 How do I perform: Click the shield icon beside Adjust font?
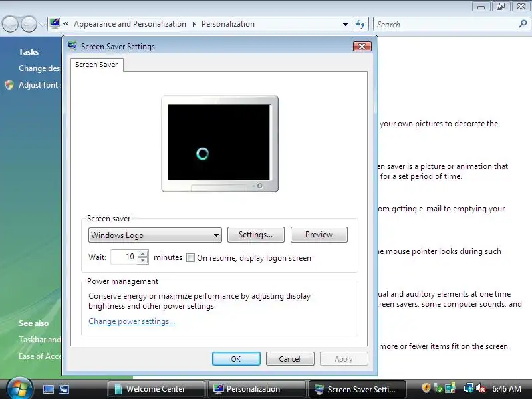pyautogui.click(x=9, y=85)
